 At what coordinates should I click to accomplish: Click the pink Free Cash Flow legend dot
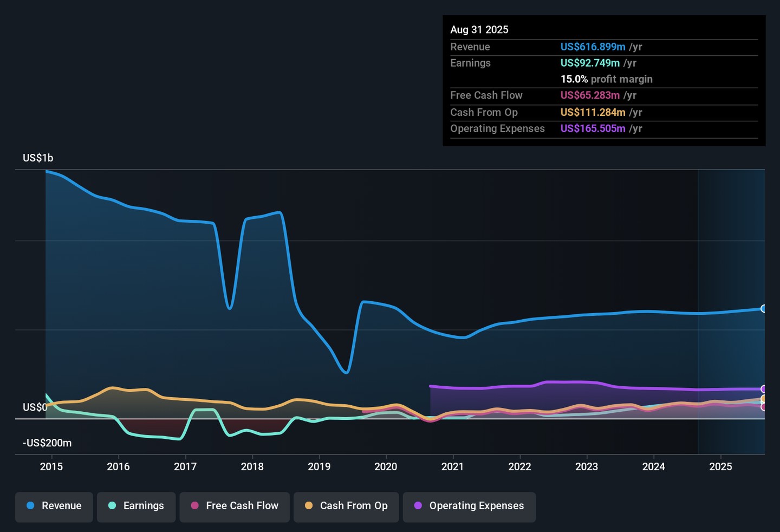(x=195, y=506)
